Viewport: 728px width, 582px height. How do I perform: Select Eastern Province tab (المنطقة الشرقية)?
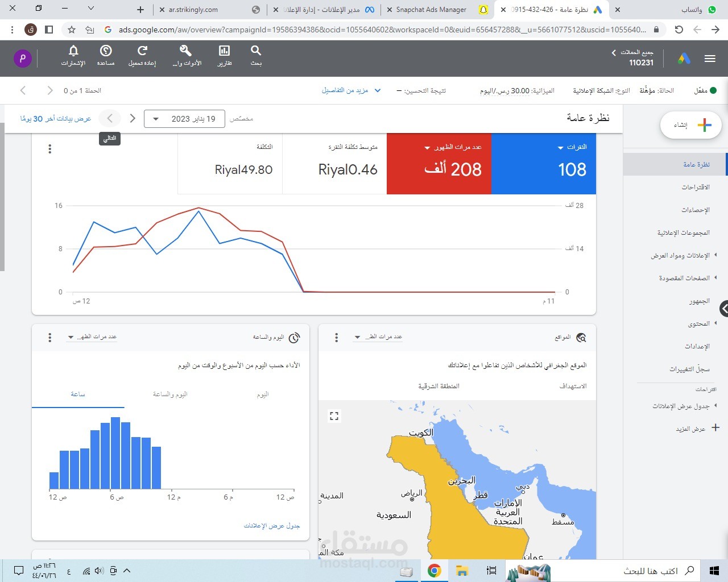click(x=439, y=386)
